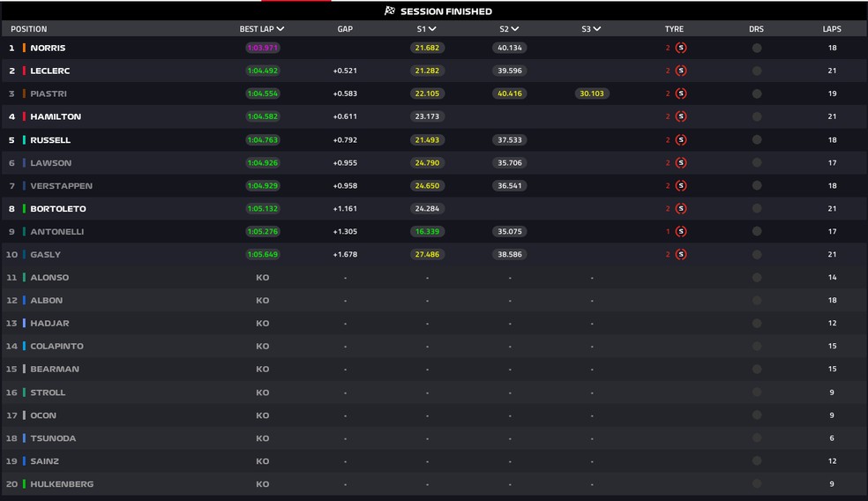Click the TYRE column header

pyautogui.click(x=674, y=29)
